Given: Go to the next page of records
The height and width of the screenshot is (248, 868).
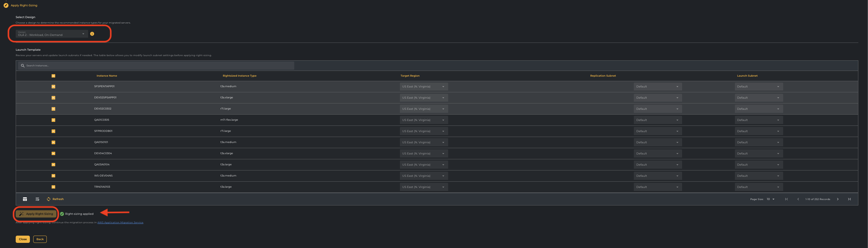Looking at the screenshot, I should click(838, 199).
